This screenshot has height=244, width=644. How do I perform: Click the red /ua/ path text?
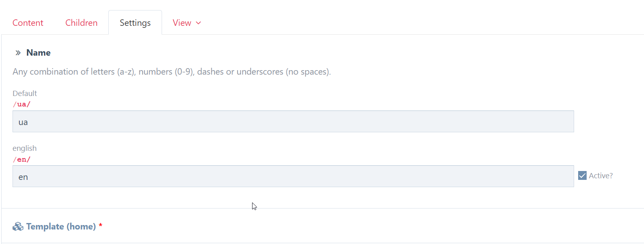22,104
